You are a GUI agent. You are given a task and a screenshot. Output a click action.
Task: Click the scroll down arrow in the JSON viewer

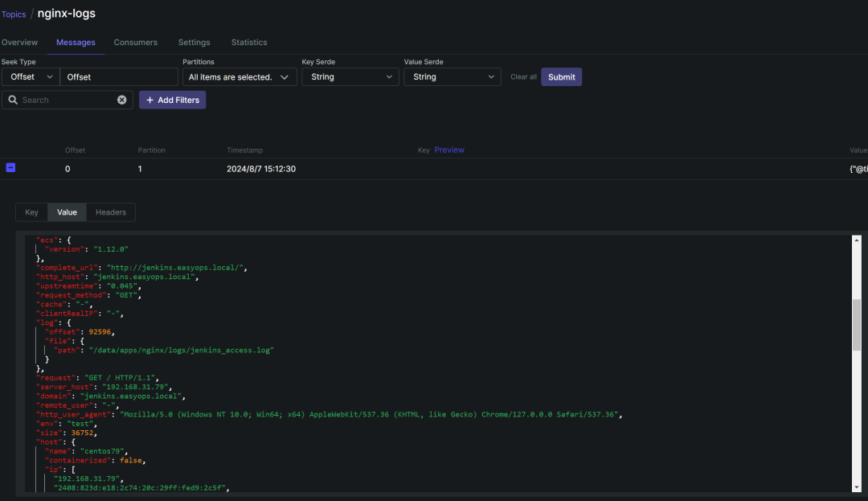coord(857,487)
